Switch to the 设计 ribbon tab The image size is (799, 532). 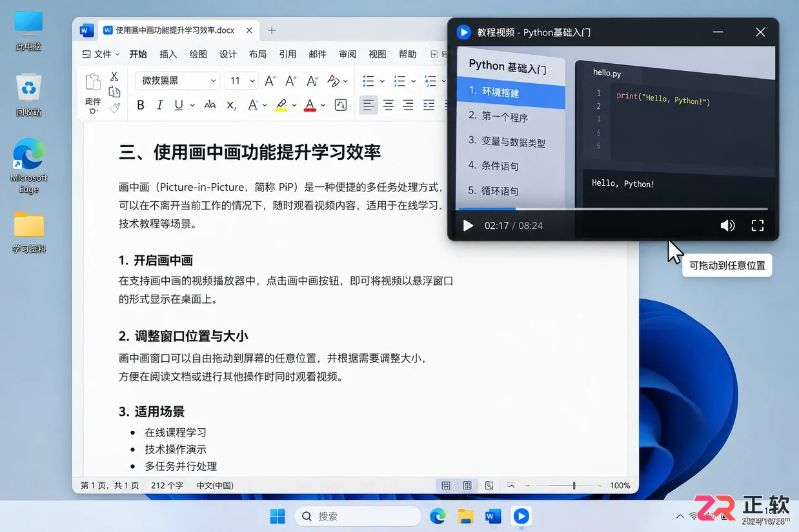(x=228, y=54)
